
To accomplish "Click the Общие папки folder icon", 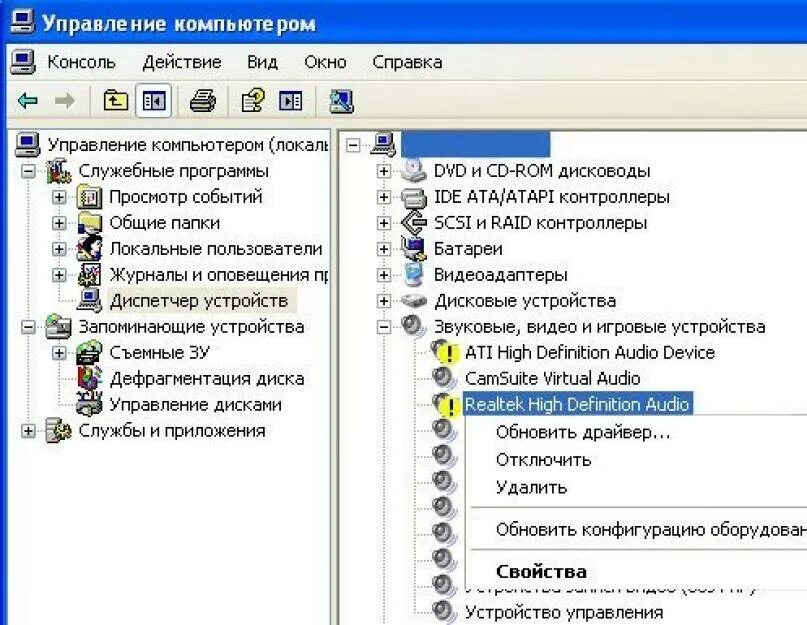I will pos(89,222).
